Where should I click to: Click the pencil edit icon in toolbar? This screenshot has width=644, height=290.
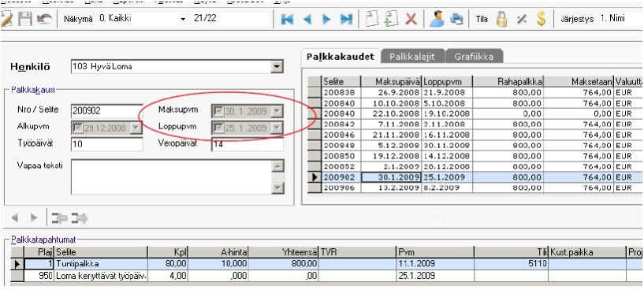(6, 19)
